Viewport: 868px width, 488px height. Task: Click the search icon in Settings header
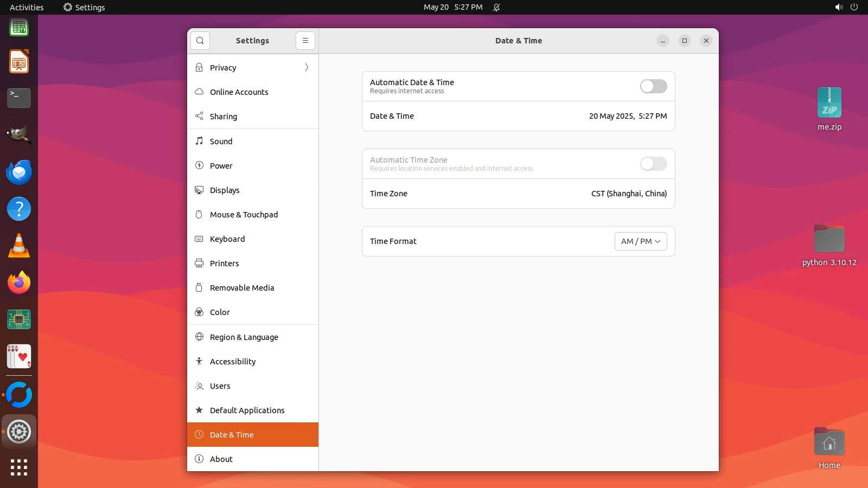coord(200,41)
